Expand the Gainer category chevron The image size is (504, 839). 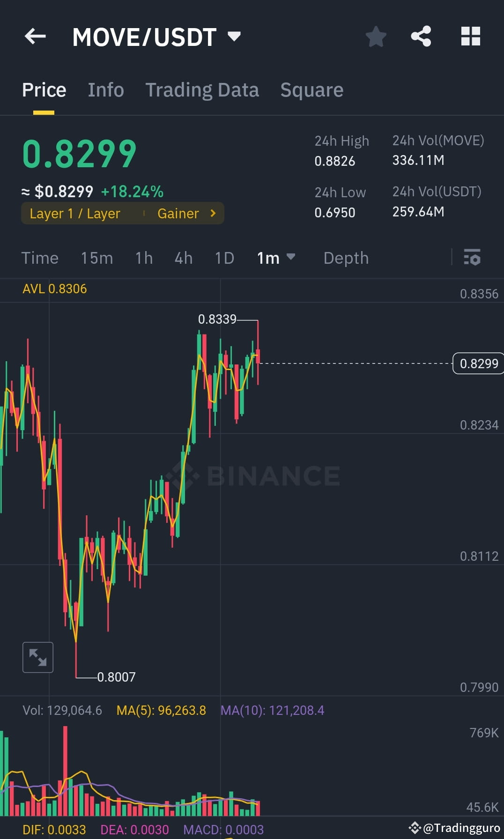(212, 213)
